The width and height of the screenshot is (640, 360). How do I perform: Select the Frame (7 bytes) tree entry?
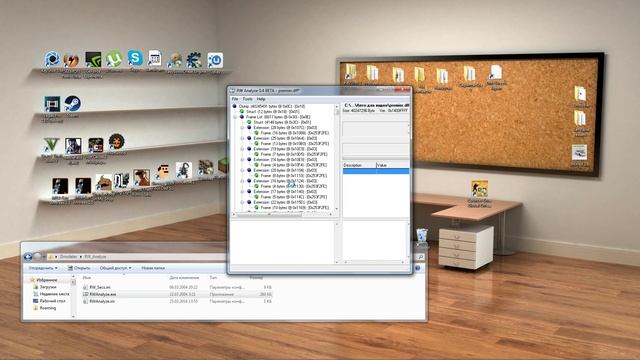pyautogui.click(x=294, y=154)
